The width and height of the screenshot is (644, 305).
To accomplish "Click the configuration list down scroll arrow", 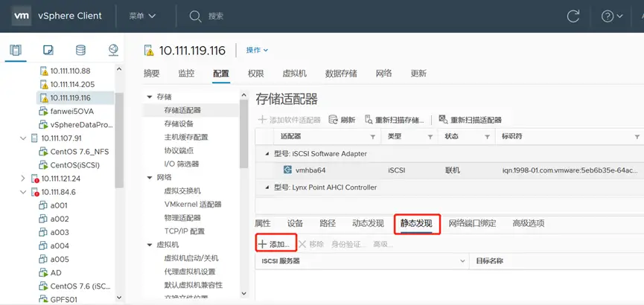I will click(x=244, y=294).
